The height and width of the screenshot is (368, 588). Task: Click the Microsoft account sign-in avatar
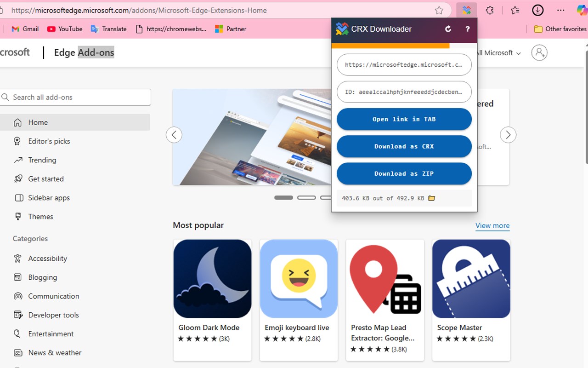(539, 53)
